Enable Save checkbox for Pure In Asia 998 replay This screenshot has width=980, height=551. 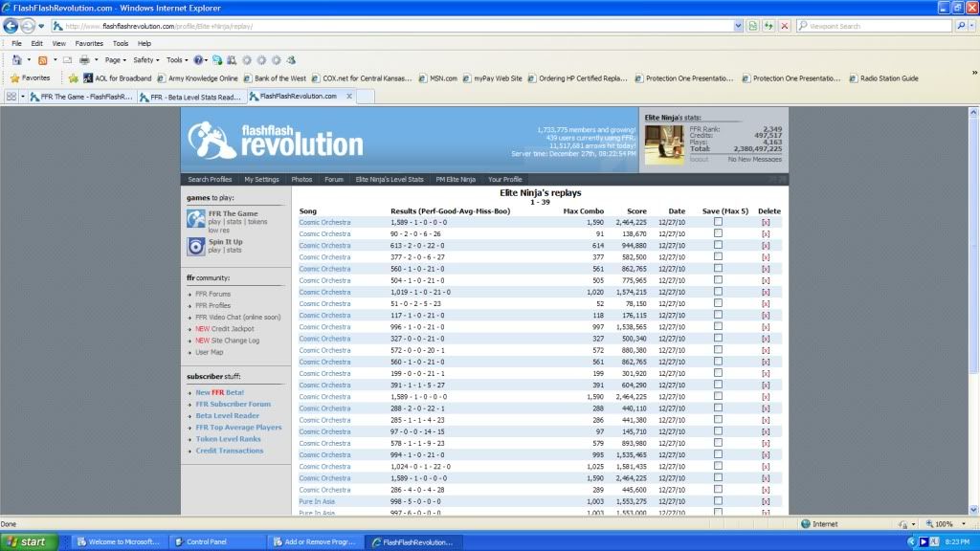tap(718, 501)
